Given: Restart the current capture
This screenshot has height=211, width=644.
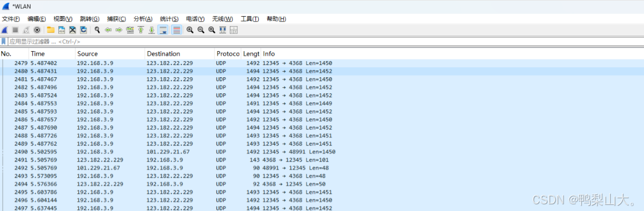Looking at the screenshot, I should [26, 30].
